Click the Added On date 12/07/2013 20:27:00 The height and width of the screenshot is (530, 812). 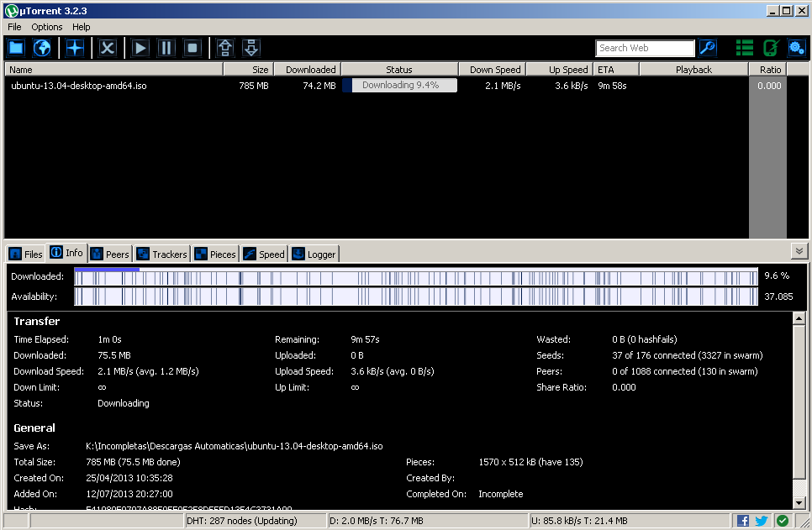point(129,494)
